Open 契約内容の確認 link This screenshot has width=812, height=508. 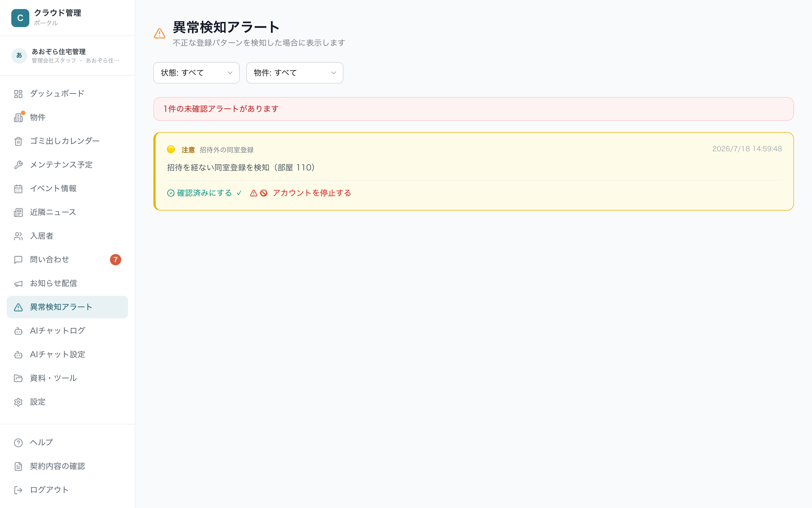coord(67,466)
